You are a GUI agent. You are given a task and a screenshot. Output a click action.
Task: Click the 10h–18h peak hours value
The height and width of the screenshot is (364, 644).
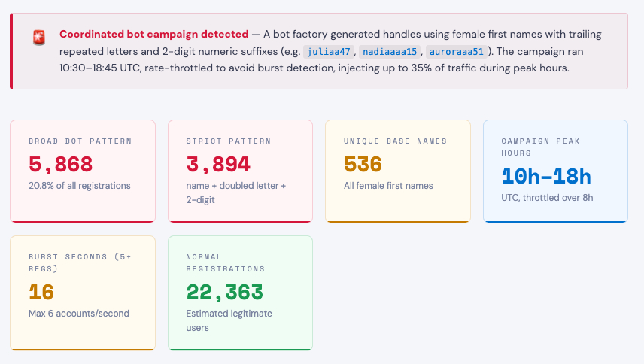tap(546, 177)
